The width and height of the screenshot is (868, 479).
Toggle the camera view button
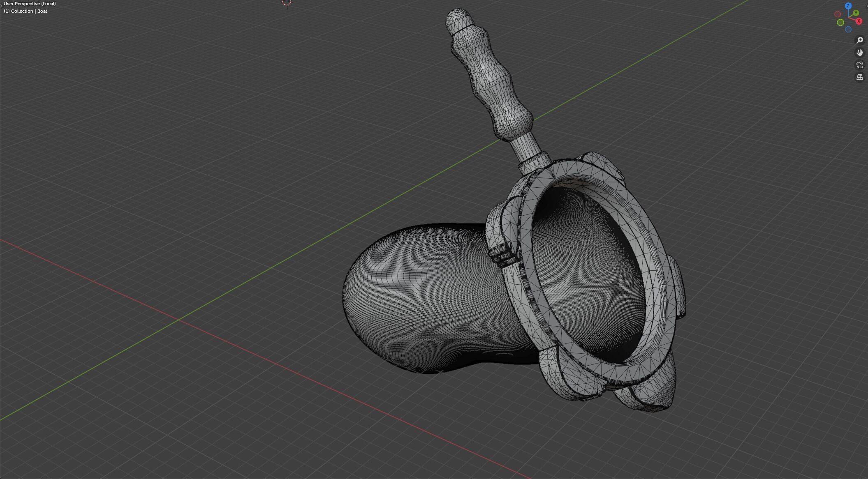tap(860, 65)
